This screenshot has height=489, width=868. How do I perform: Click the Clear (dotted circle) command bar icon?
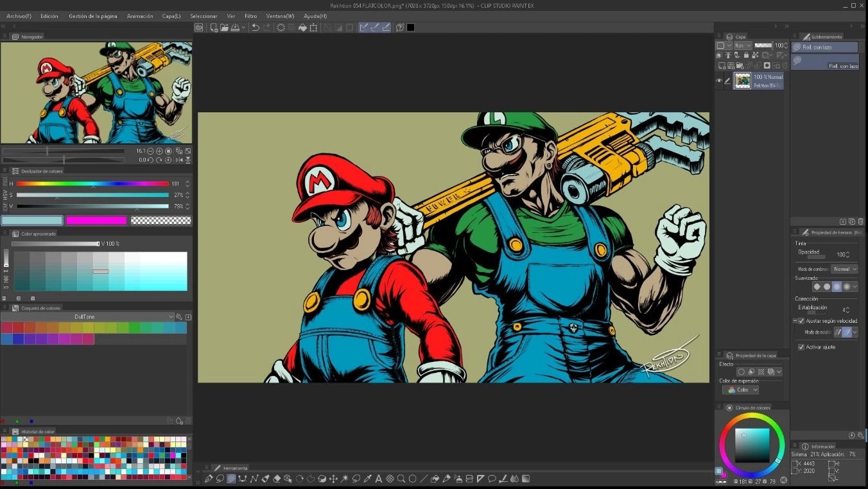[281, 28]
